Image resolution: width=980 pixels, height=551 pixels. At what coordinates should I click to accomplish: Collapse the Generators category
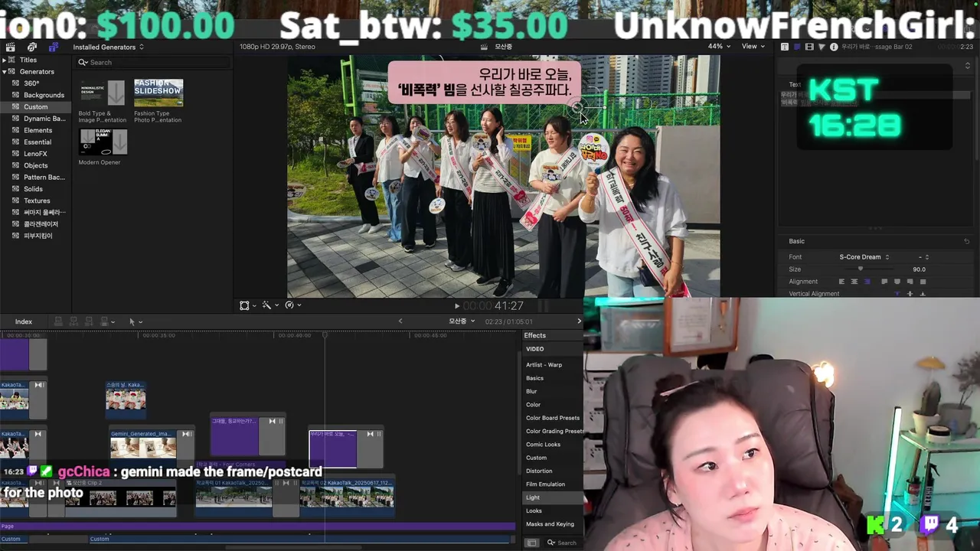click(5, 71)
